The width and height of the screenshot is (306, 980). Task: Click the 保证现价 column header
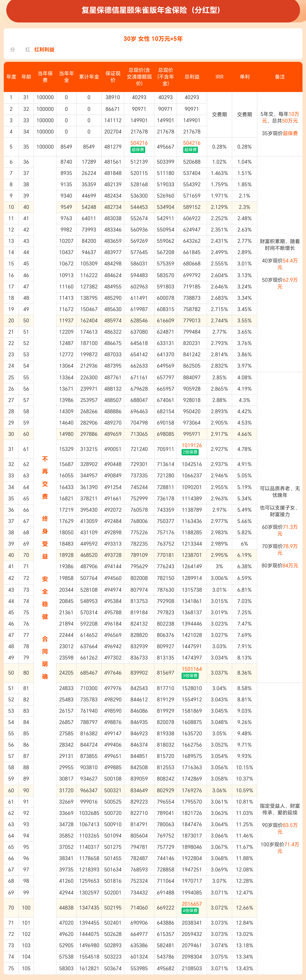pos(113,77)
